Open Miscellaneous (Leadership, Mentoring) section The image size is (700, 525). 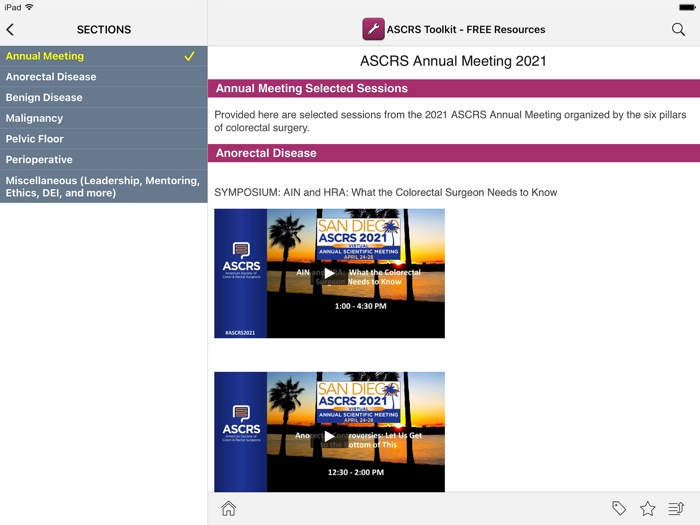click(104, 187)
